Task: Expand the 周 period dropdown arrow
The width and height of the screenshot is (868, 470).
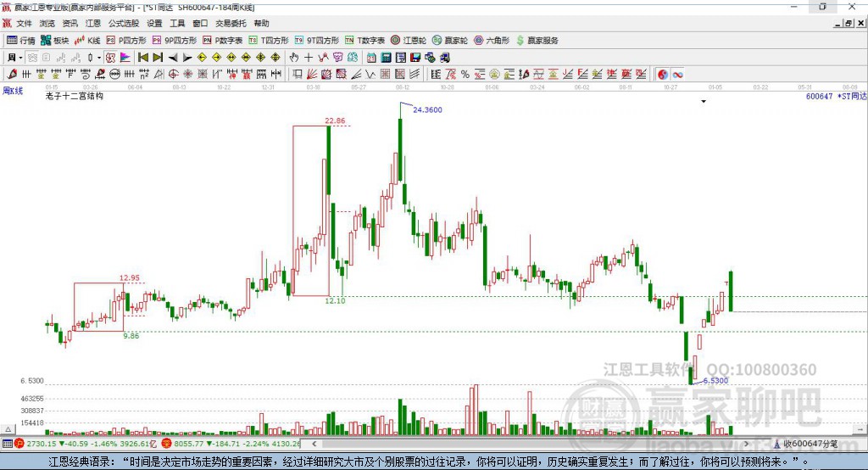Action: pos(20,57)
